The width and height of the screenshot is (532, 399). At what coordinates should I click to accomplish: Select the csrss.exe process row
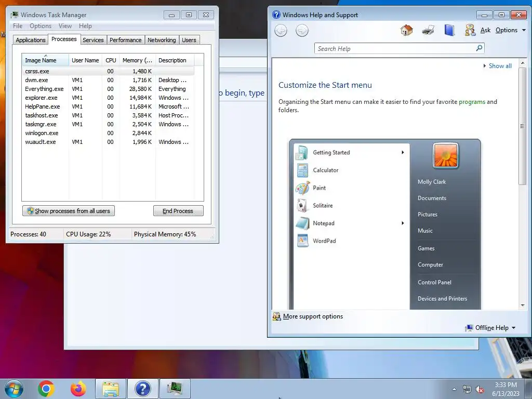point(108,71)
